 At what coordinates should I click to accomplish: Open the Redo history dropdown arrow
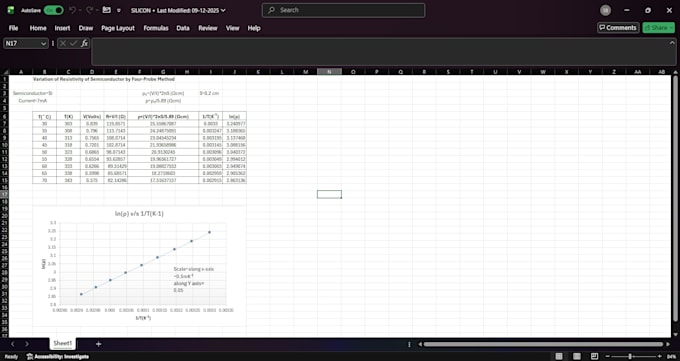pos(98,10)
